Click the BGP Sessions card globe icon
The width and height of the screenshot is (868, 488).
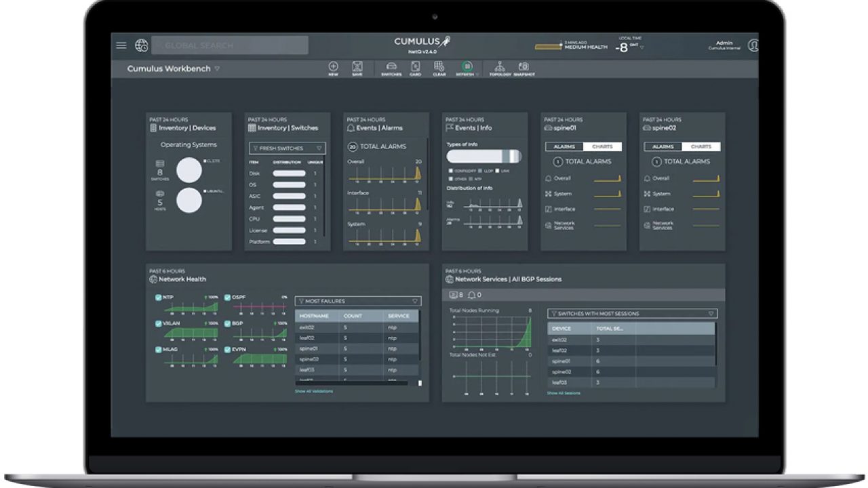(x=450, y=279)
